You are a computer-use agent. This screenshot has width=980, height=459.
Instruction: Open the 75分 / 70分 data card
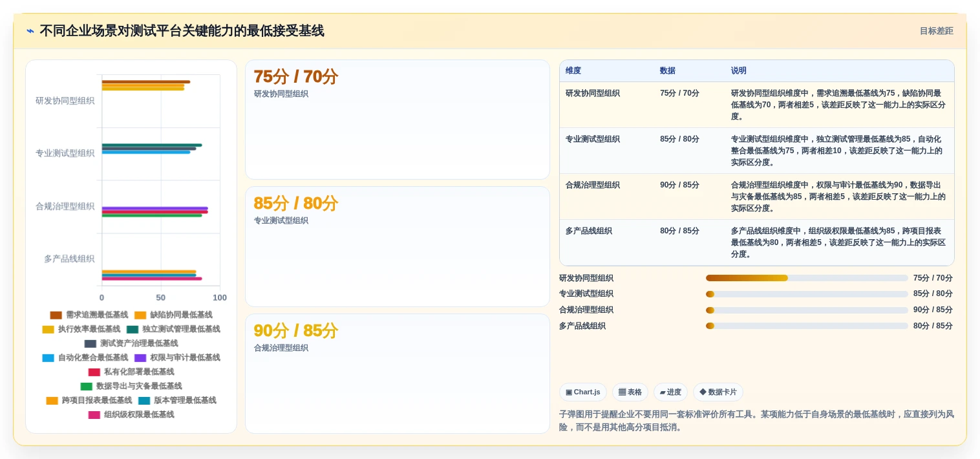pyautogui.click(x=398, y=120)
